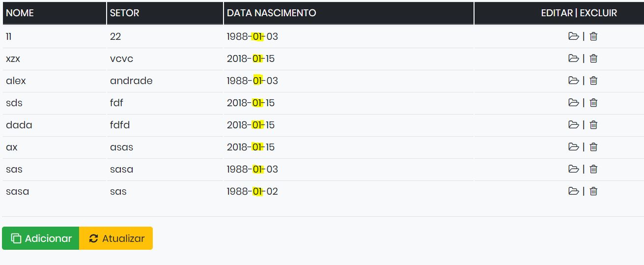The width and height of the screenshot is (644, 265).
Task: Delete the first row with setor 22
Action: (x=593, y=36)
